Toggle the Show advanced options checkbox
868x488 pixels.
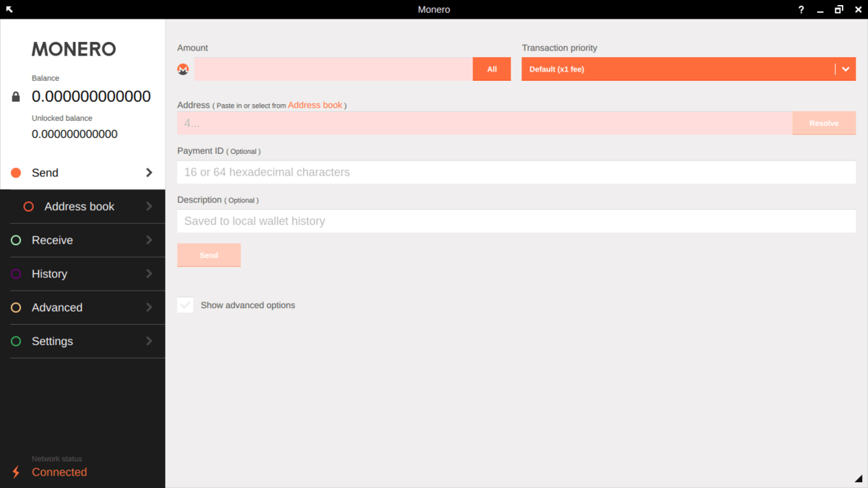point(185,305)
